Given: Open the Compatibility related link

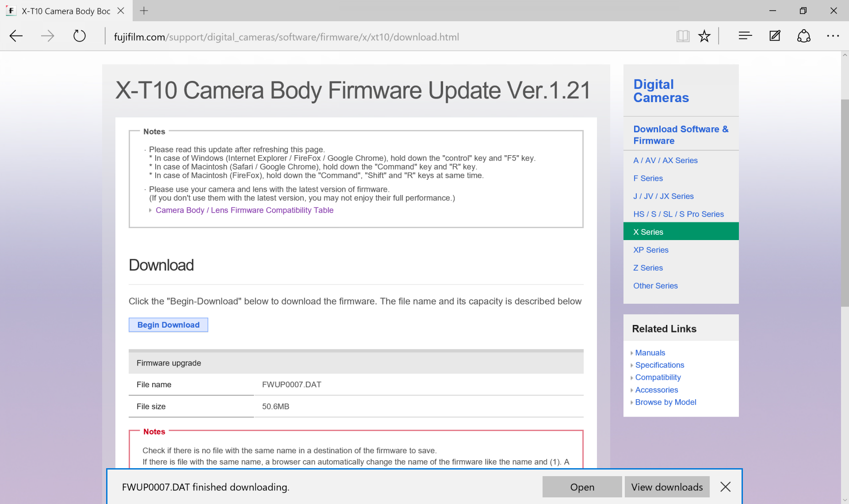Looking at the screenshot, I should pyautogui.click(x=658, y=378).
